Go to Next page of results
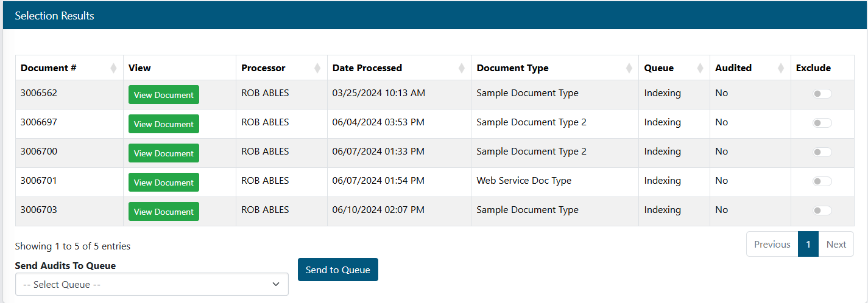The width and height of the screenshot is (868, 303). (836, 244)
